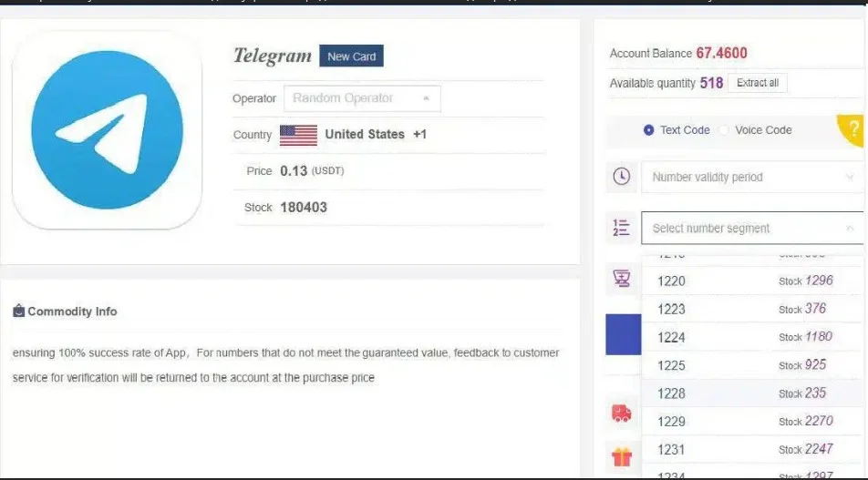Click the Operator dropdown arrow
This screenshot has height=480, width=868.
[x=426, y=98]
